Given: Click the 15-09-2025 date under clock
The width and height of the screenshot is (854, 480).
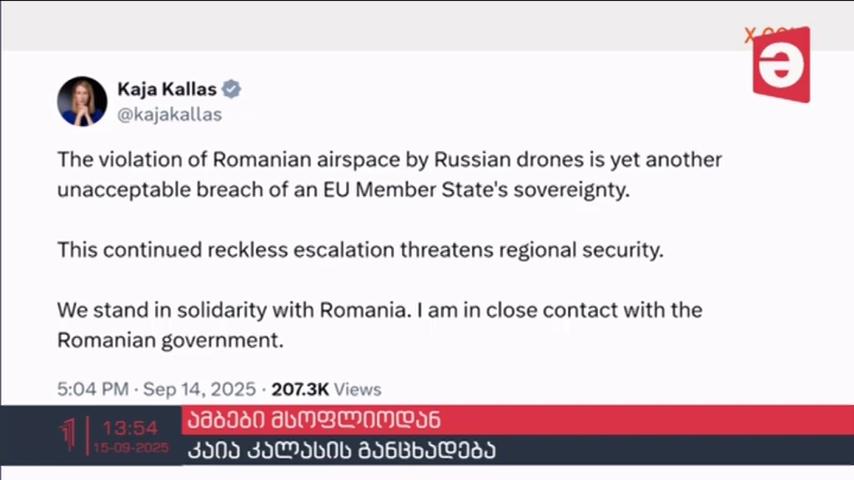Looking at the screenshot, I should coord(131,448).
